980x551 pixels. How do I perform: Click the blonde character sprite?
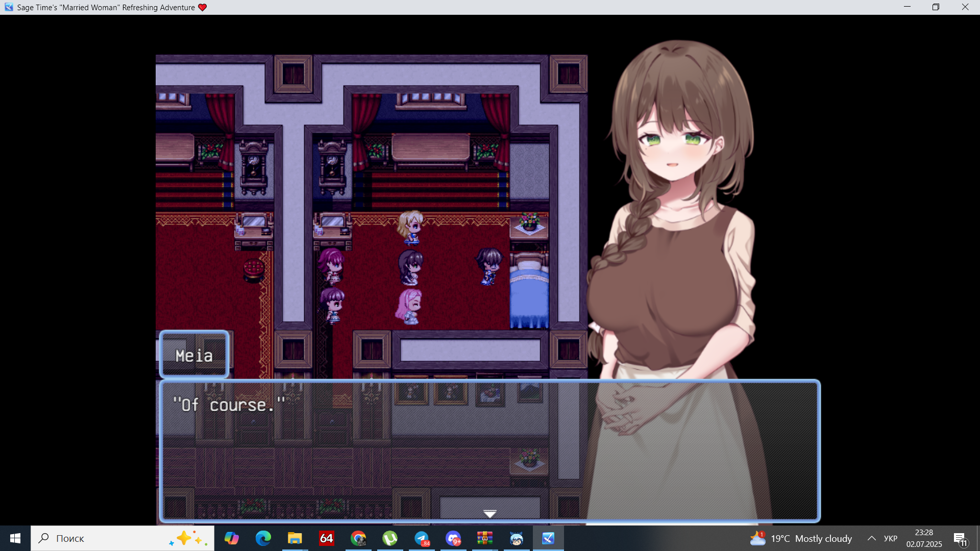pos(410,227)
